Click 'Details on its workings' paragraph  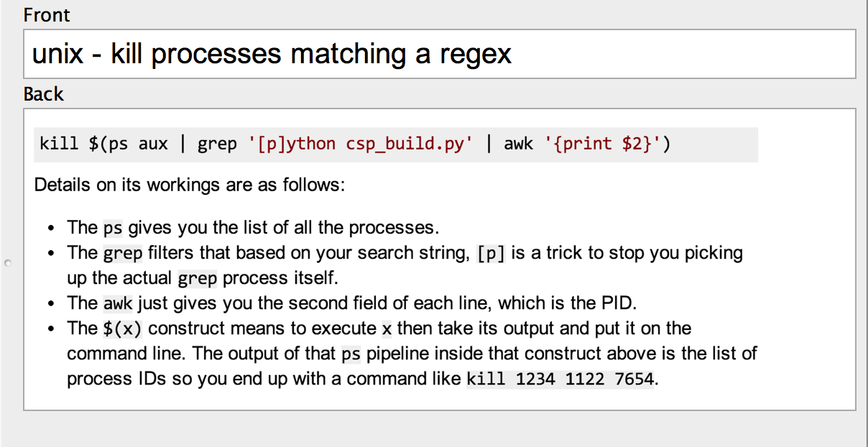point(190,185)
